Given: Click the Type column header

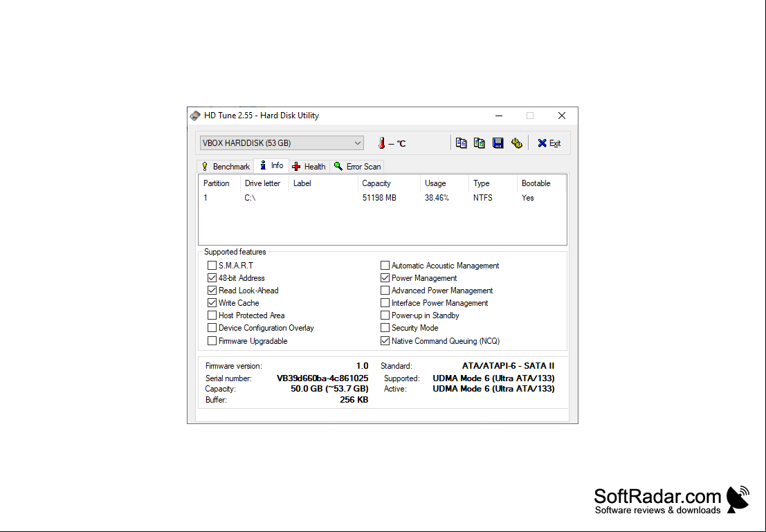Looking at the screenshot, I should [x=493, y=183].
